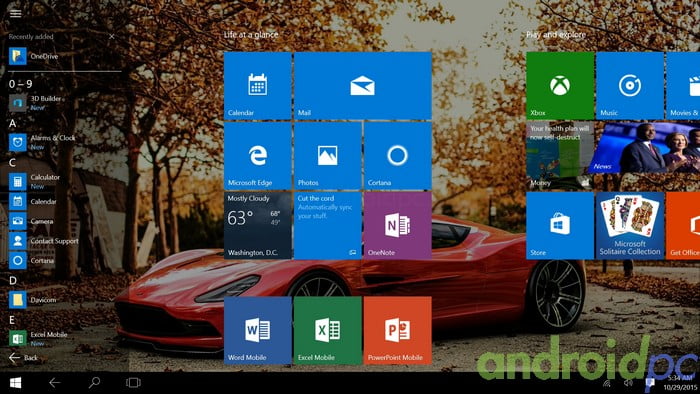Open Calculator in the app list
The image size is (700, 394).
click(65, 181)
